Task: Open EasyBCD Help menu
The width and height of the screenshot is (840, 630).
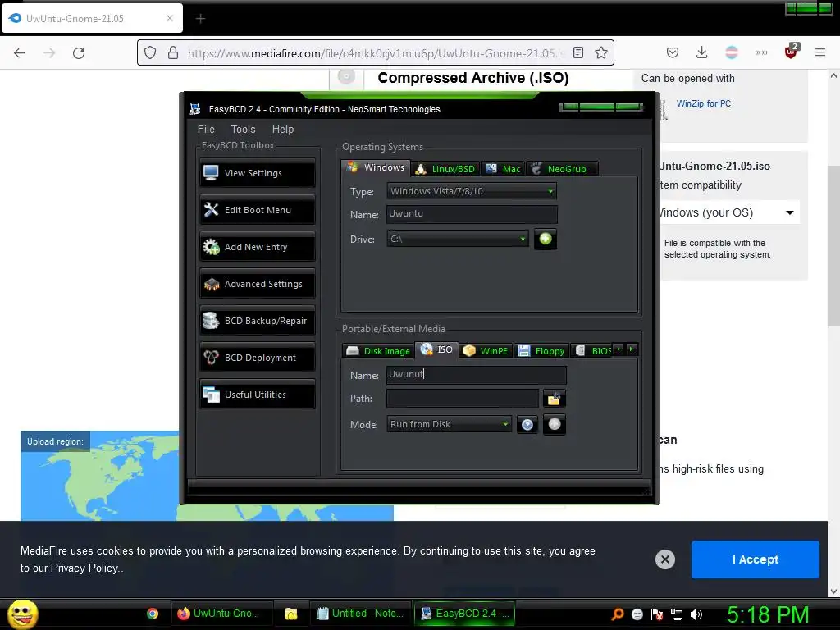Action: pos(283,129)
